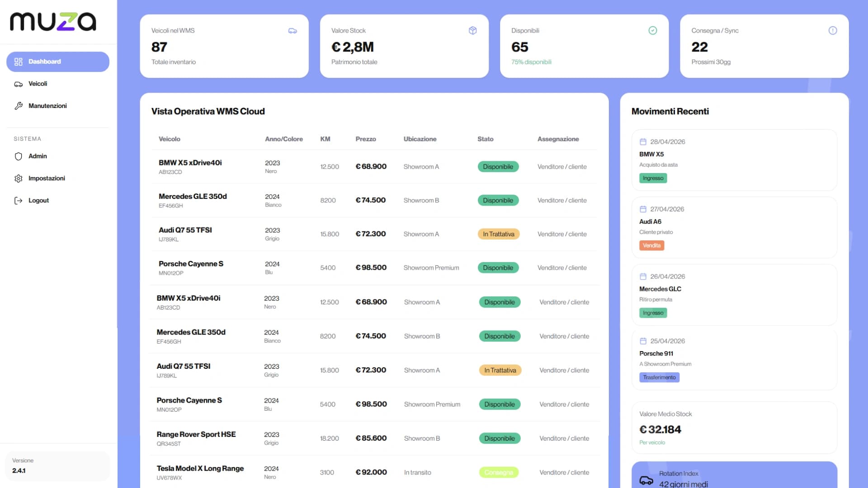Open the Mercedes GLC recent movement
The image size is (868, 488).
(734, 295)
